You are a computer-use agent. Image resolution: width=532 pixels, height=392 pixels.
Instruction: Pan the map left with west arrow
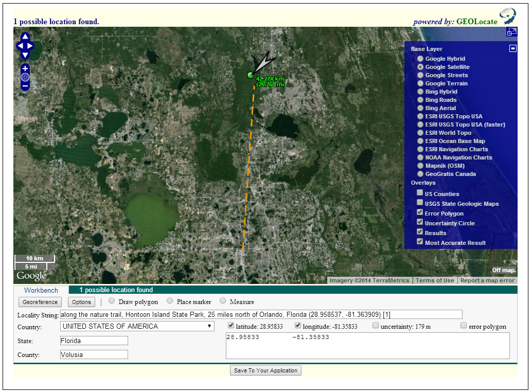[x=20, y=46]
